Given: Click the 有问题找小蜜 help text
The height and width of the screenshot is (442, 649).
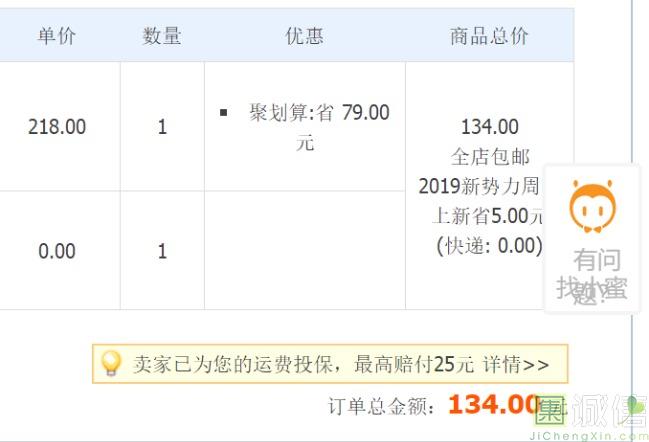Looking at the screenshot, I should (593, 277).
